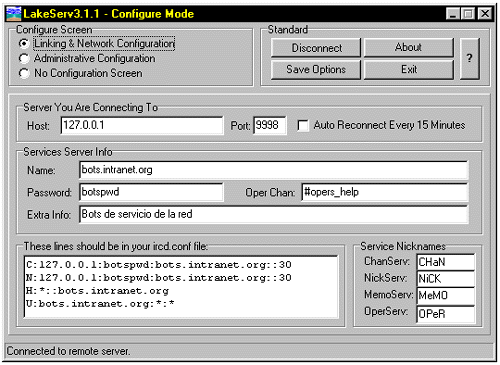Close the LakeServ window
The image size is (500, 365).
coord(485,14)
